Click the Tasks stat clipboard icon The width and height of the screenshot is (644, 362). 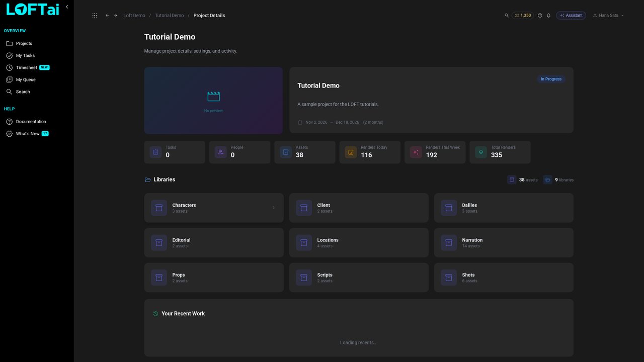pos(155,152)
